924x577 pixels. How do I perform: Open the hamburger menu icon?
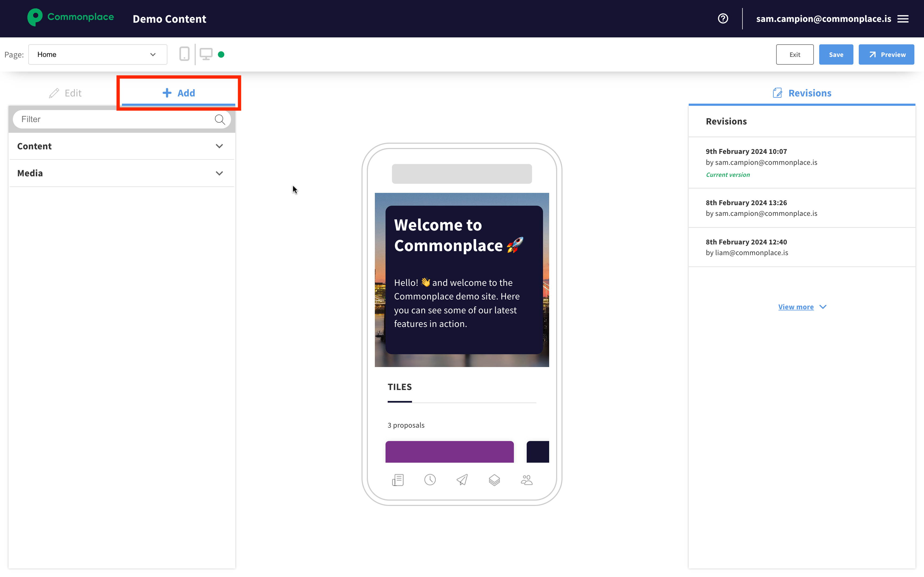[903, 19]
